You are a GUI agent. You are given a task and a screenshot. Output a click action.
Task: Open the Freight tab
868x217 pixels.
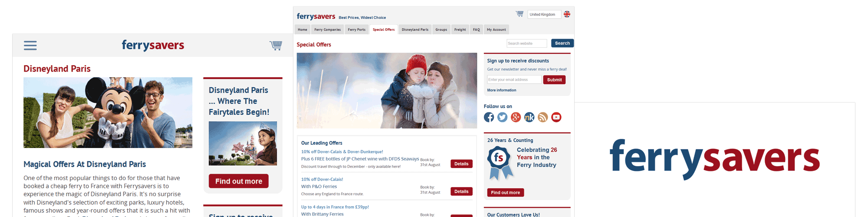pos(460,30)
